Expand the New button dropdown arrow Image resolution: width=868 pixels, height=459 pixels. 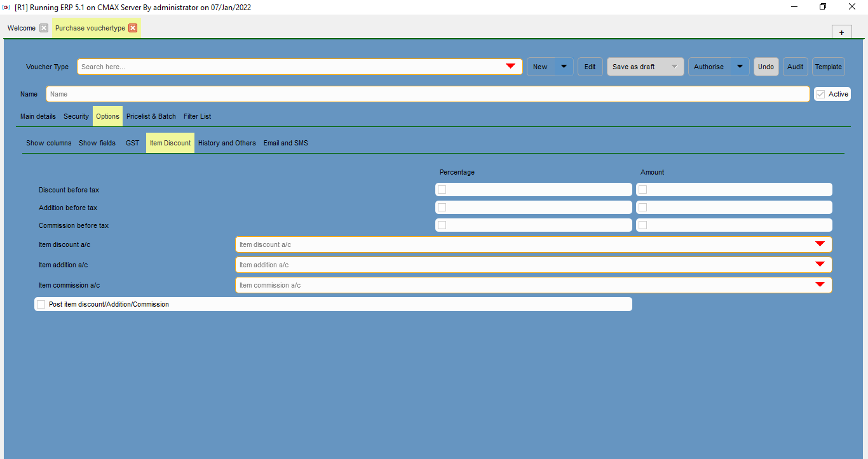coord(564,67)
